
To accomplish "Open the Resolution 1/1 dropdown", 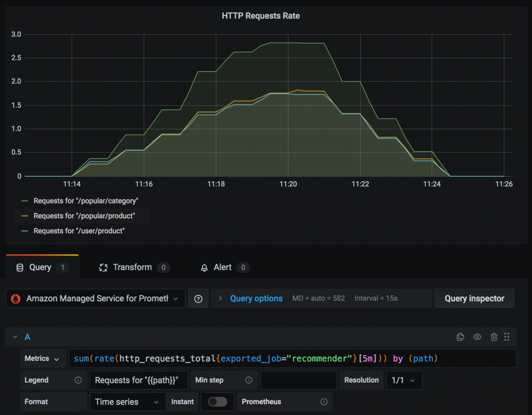I will point(404,380).
